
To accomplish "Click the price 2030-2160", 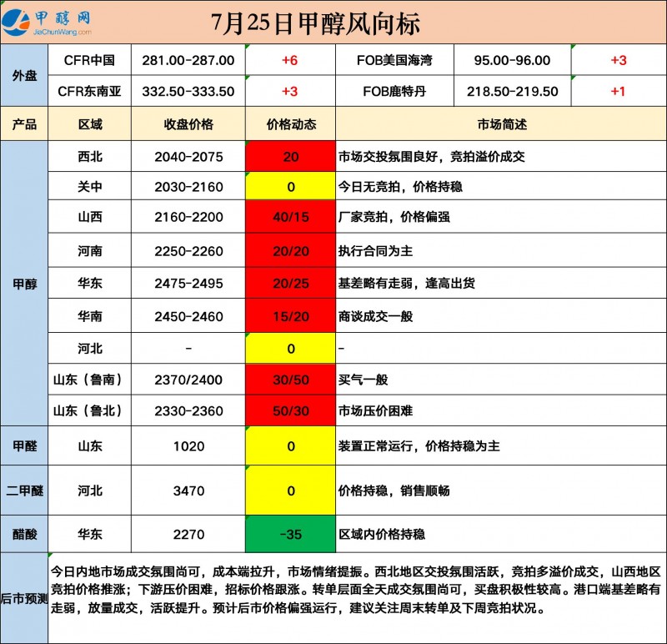I will pyautogui.click(x=188, y=186).
